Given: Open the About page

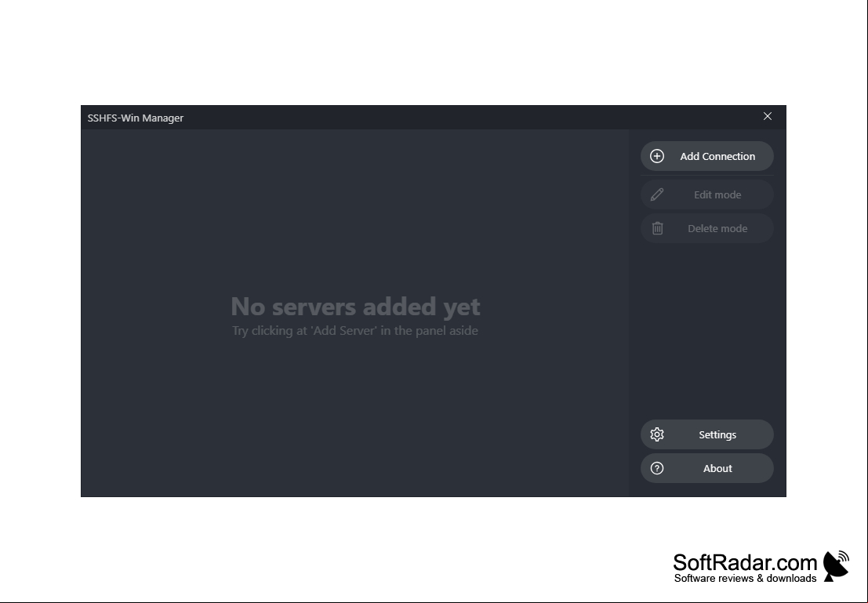Looking at the screenshot, I should [x=707, y=468].
